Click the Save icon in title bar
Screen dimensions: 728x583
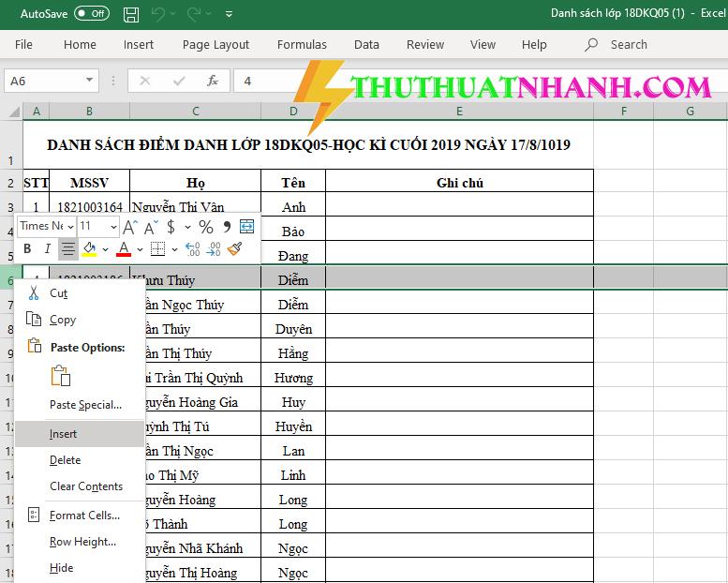[131, 14]
